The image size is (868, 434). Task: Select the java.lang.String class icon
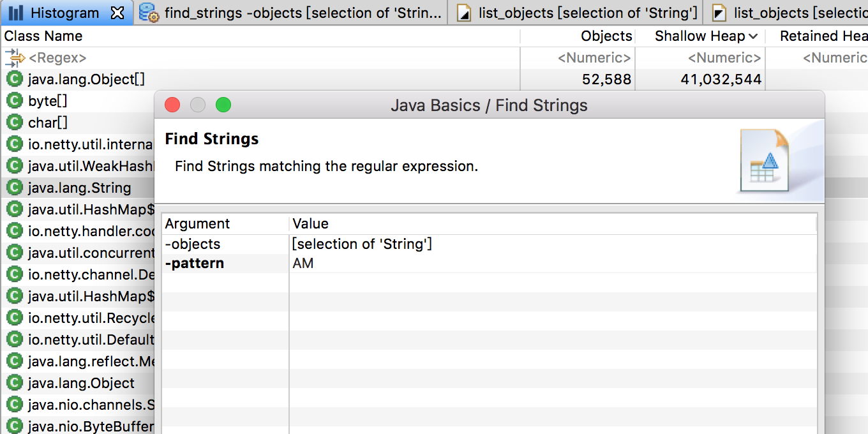14,188
